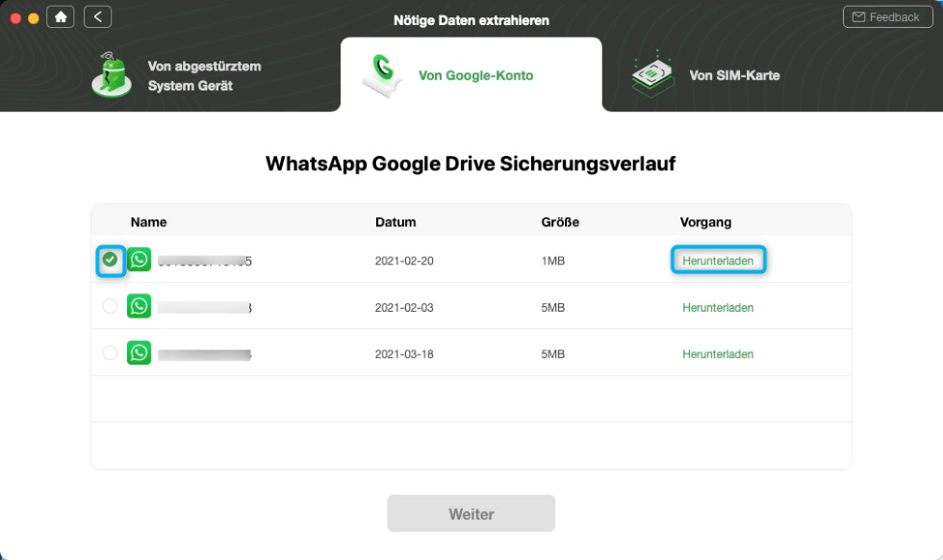Click Herunterladen for the 2021-02-03 backup
The width and height of the screenshot is (943, 560).
718,308
